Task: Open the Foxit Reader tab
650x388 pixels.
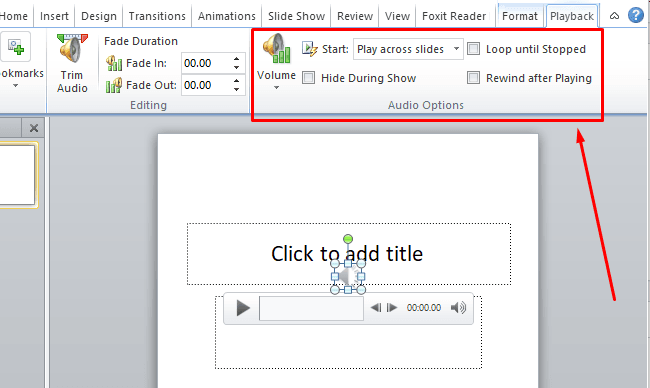Action: pyautogui.click(x=454, y=16)
